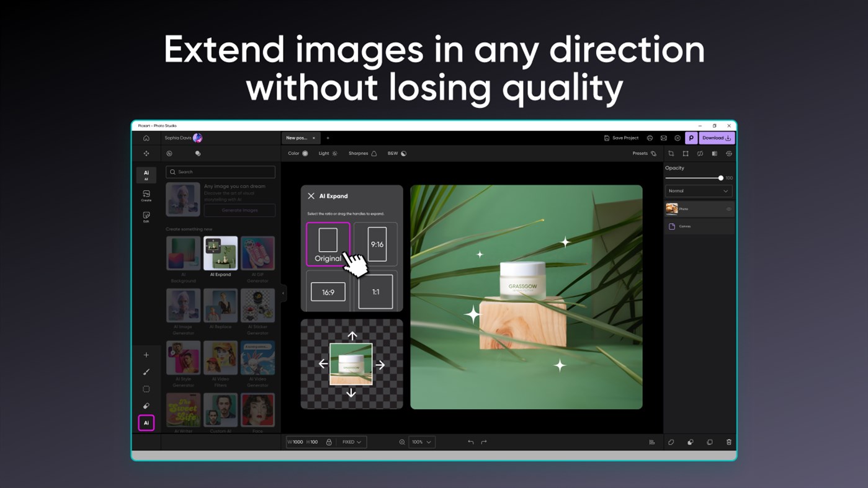
Task: Click the Delete trash icon bottom right
Action: pos(728,441)
